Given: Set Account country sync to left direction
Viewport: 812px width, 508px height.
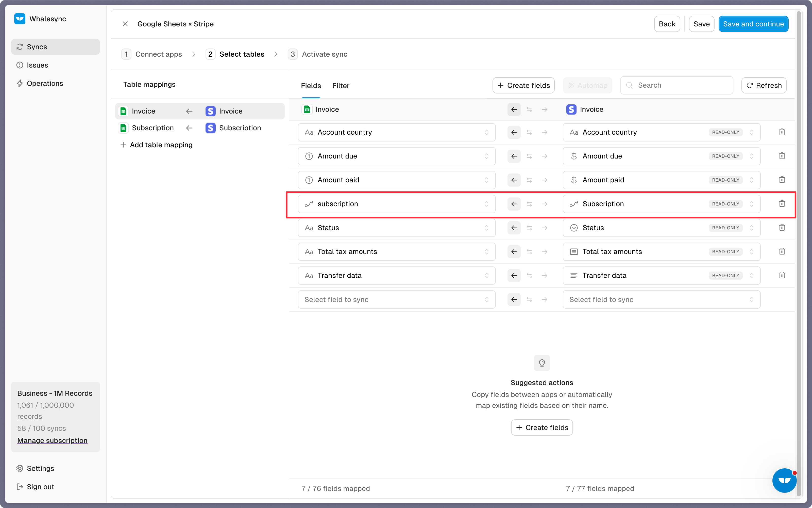Looking at the screenshot, I should [x=514, y=132].
